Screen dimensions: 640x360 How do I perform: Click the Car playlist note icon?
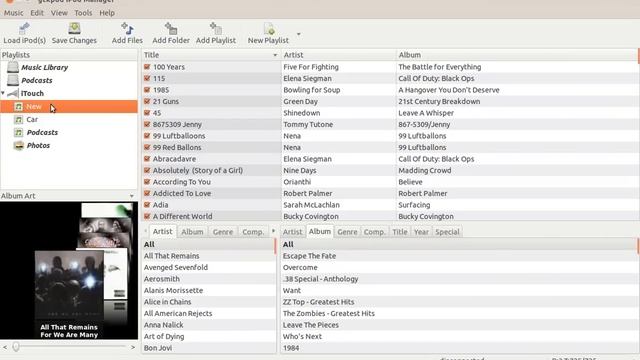18,120
